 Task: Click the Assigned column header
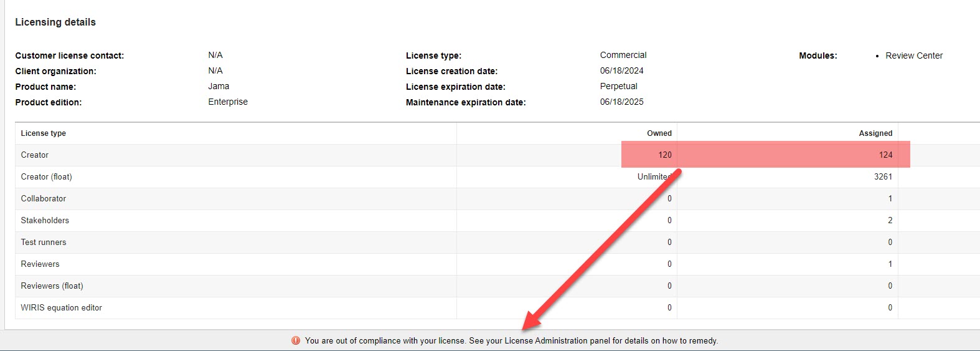pyautogui.click(x=875, y=133)
